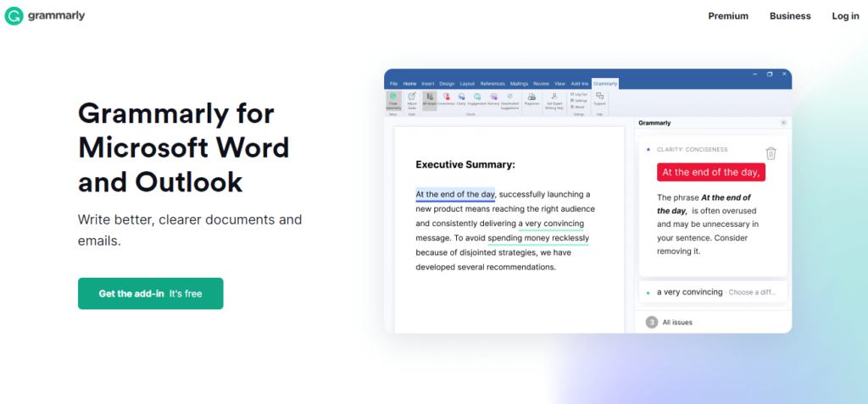This screenshot has width=868, height=404.
Task: Switch to the Insert ribbon tab
Action: click(428, 84)
